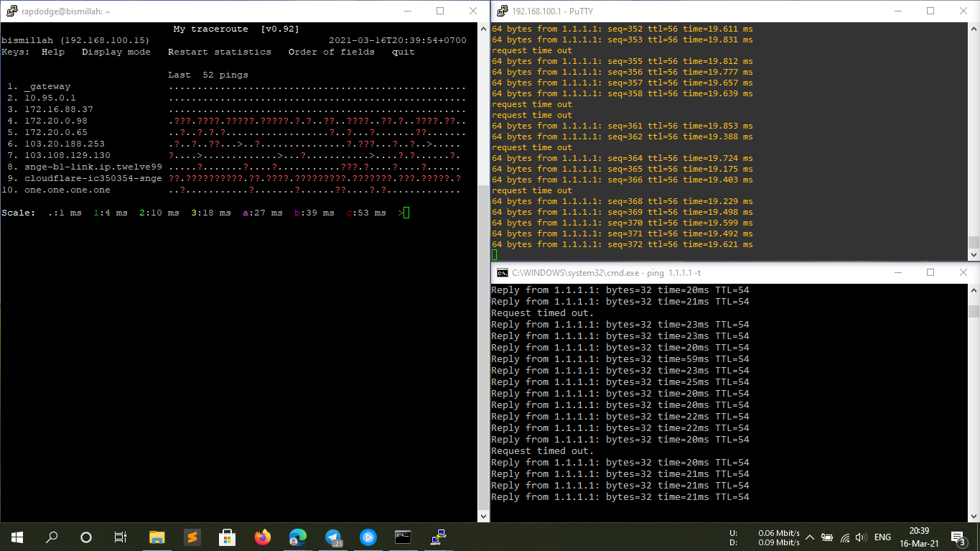This screenshot has width=980, height=551.
Task: Click the 'Last 52 pings' header
Action: click(x=208, y=75)
